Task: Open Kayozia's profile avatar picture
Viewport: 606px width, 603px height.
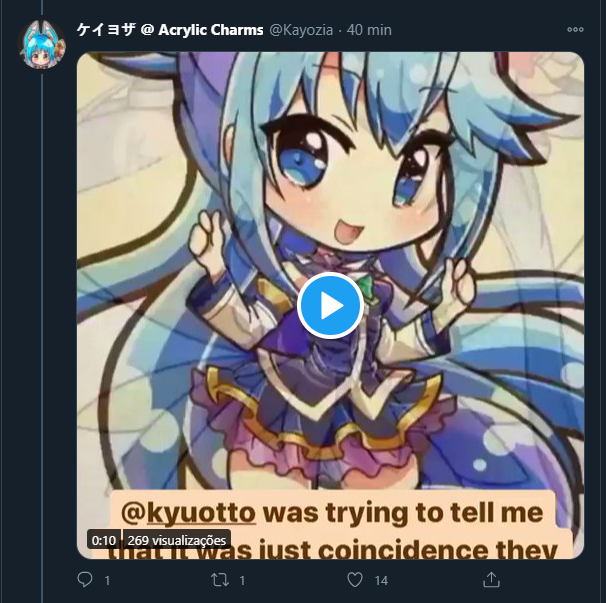Action: [x=42, y=45]
